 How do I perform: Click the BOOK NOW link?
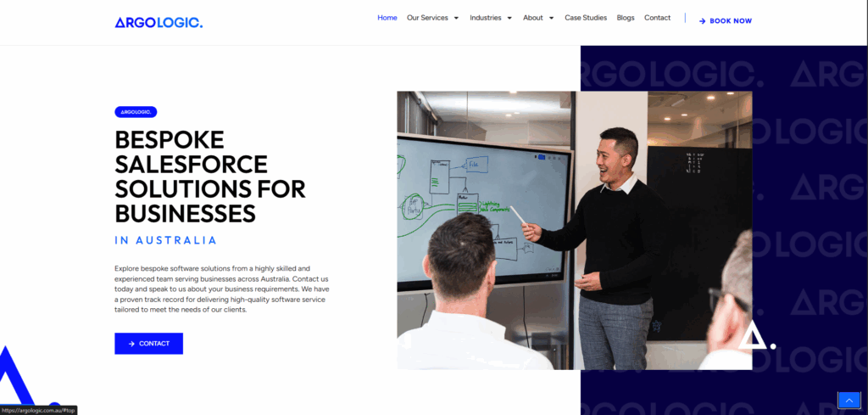coord(726,21)
